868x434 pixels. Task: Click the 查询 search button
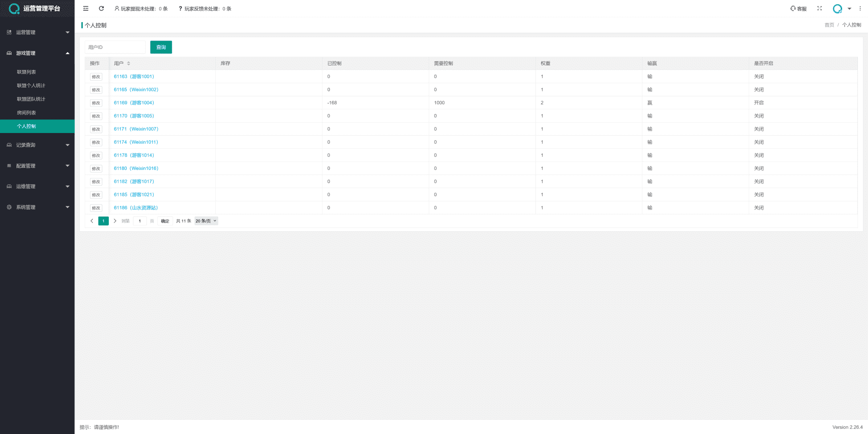tap(161, 47)
